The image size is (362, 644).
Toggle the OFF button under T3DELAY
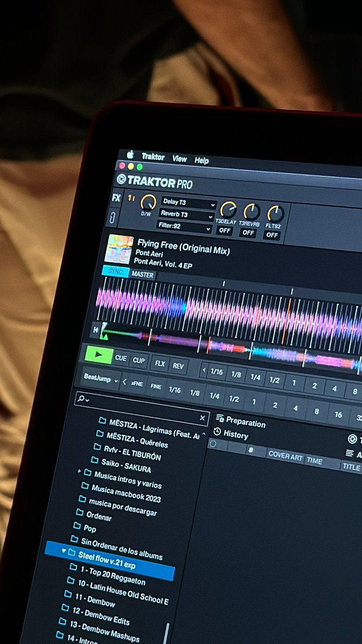pos(224,230)
